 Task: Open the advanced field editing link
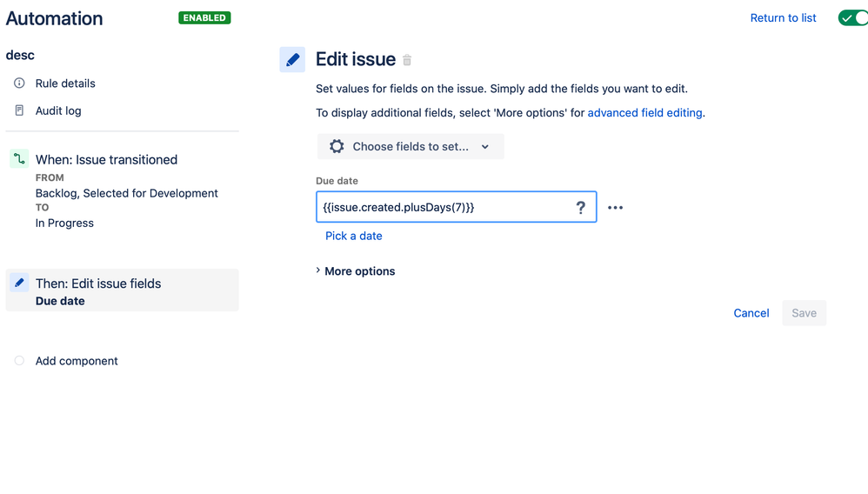point(644,113)
